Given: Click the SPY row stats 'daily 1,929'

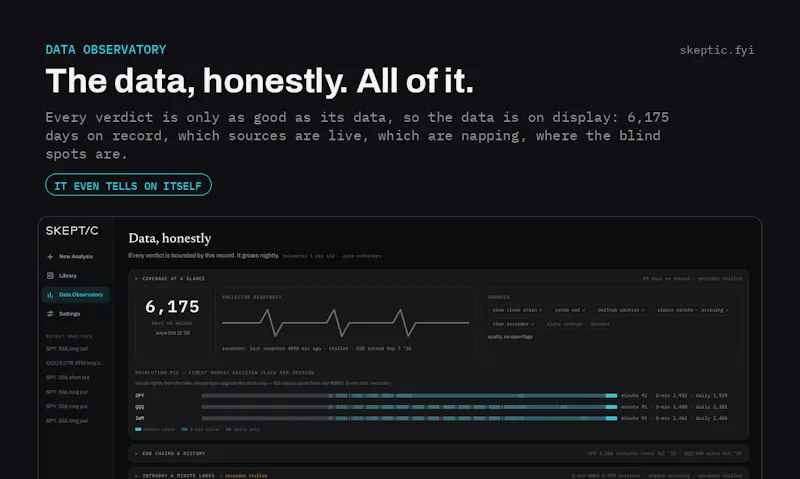Looking at the screenshot, I should tap(712, 395).
